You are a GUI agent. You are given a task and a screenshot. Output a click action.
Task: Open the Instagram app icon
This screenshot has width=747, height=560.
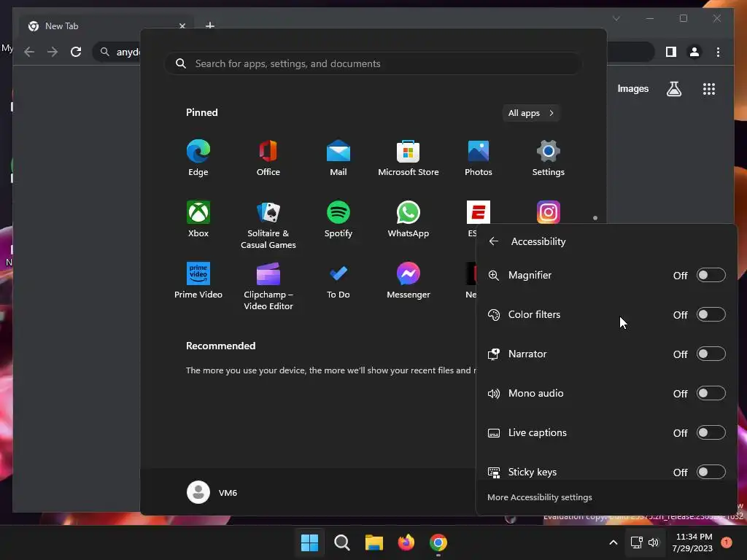(549, 212)
